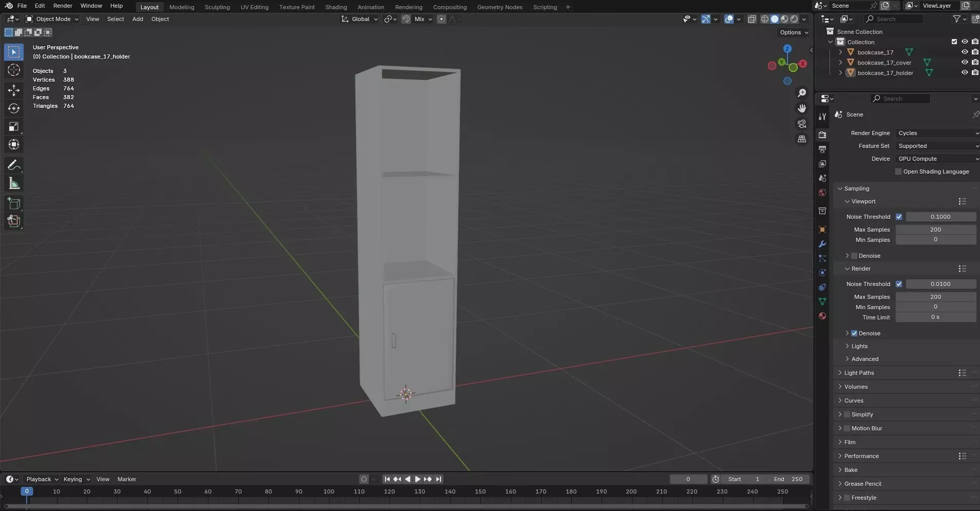The width and height of the screenshot is (980, 511).
Task: Open Modifiers wrench properties icon
Action: [x=822, y=244]
